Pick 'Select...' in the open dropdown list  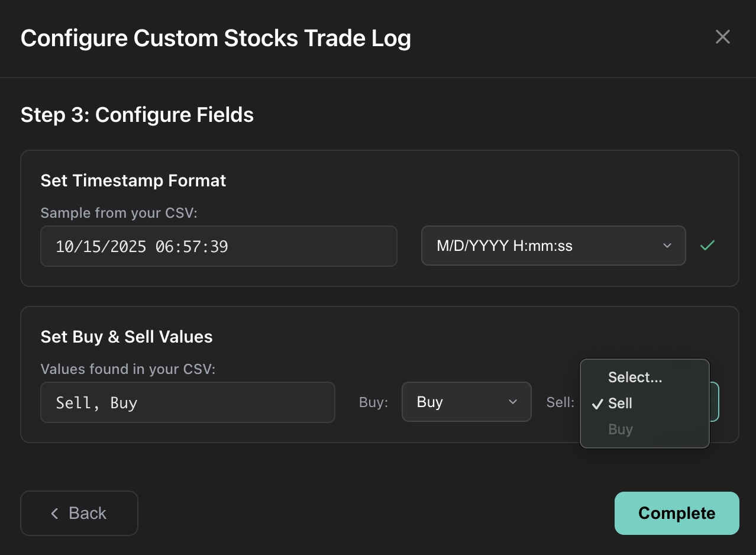[635, 377]
